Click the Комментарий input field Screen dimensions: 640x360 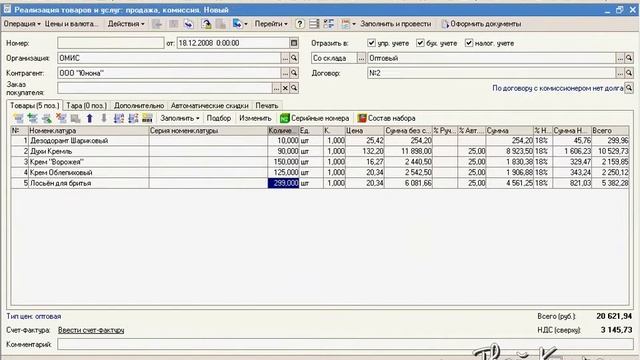pyautogui.click(x=345, y=344)
